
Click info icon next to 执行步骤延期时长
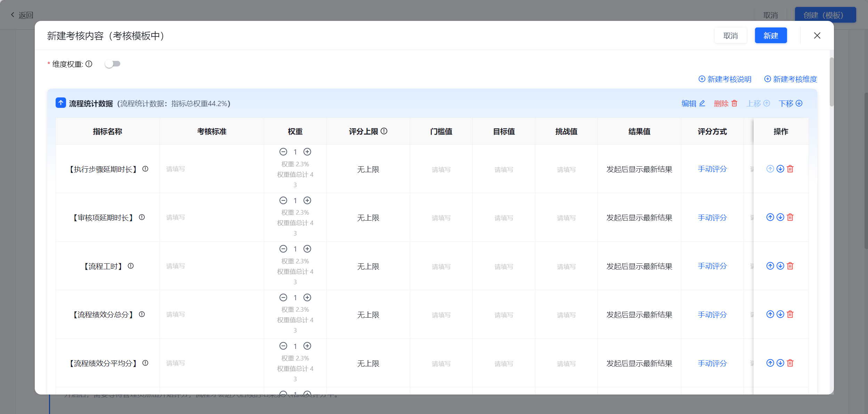[145, 169]
